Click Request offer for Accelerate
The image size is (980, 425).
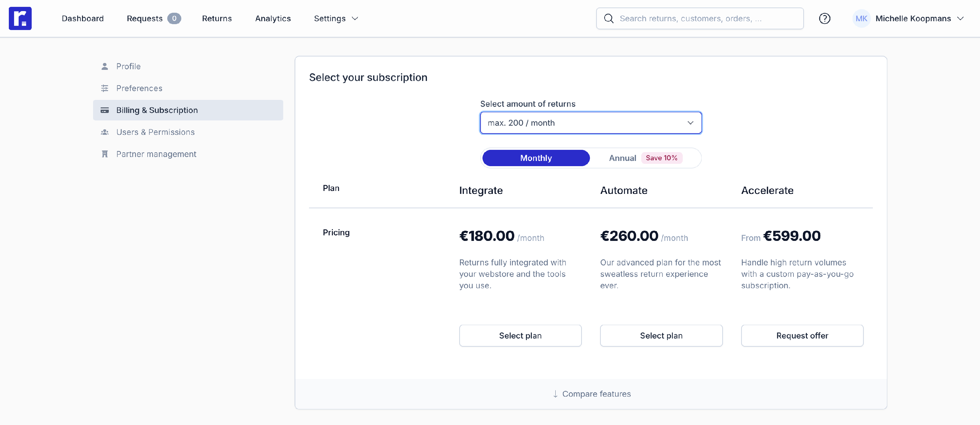tap(802, 335)
